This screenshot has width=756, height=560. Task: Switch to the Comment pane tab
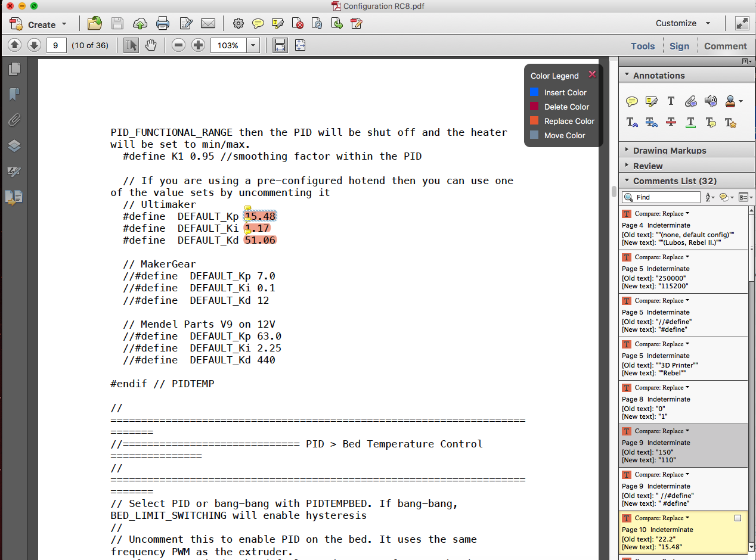tap(725, 46)
